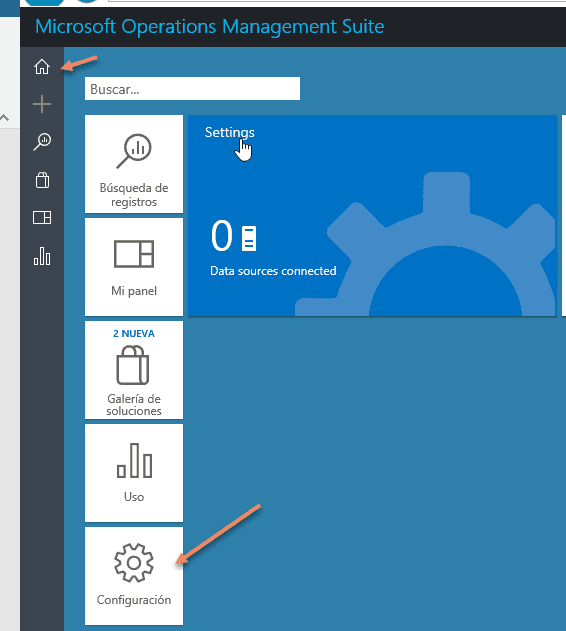Viewport: 566px width, 631px height.
Task: Click the white tile right of Settings
Action: tap(564, 215)
